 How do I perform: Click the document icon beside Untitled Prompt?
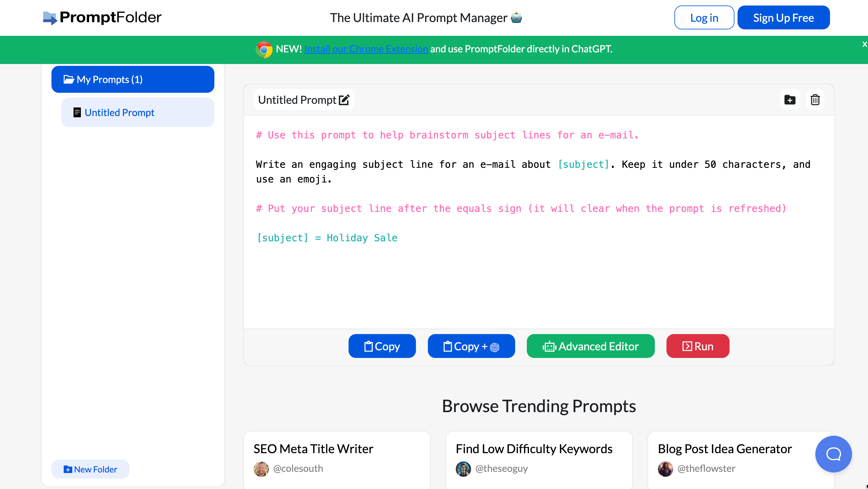point(77,112)
